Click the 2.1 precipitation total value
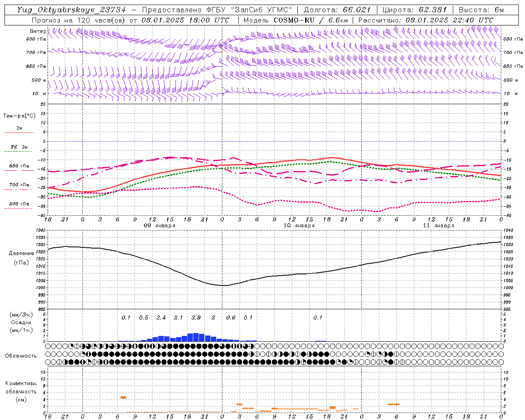Screen dimensions: 525x420 click(x=178, y=317)
